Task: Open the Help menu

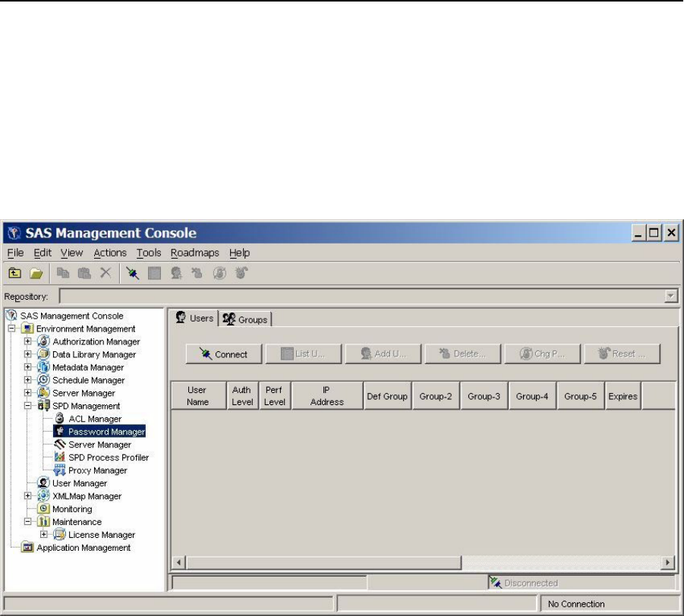Action: coord(239,253)
